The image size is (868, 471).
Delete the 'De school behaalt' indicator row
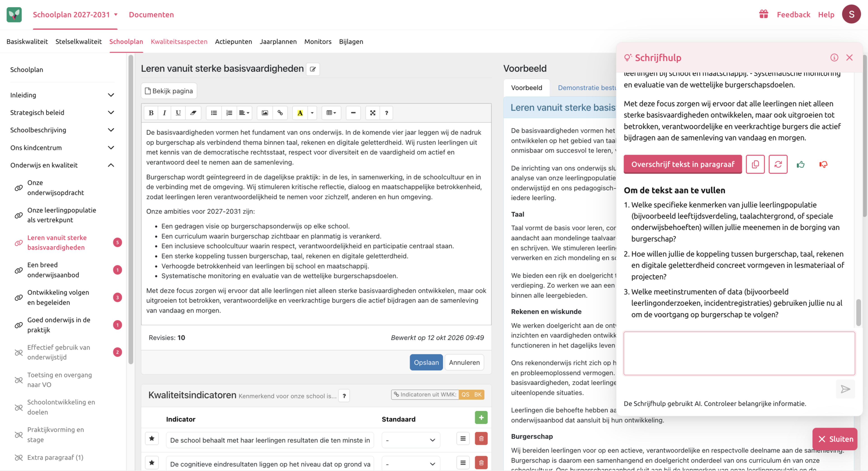point(481,439)
